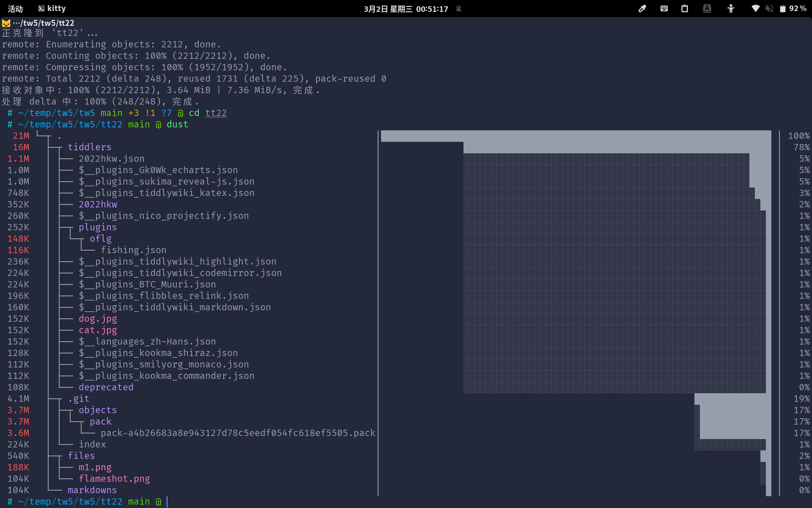Click $__plugins_BTC_Muuri.json entry
This screenshot has height=508, width=812.
click(x=147, y=284)
